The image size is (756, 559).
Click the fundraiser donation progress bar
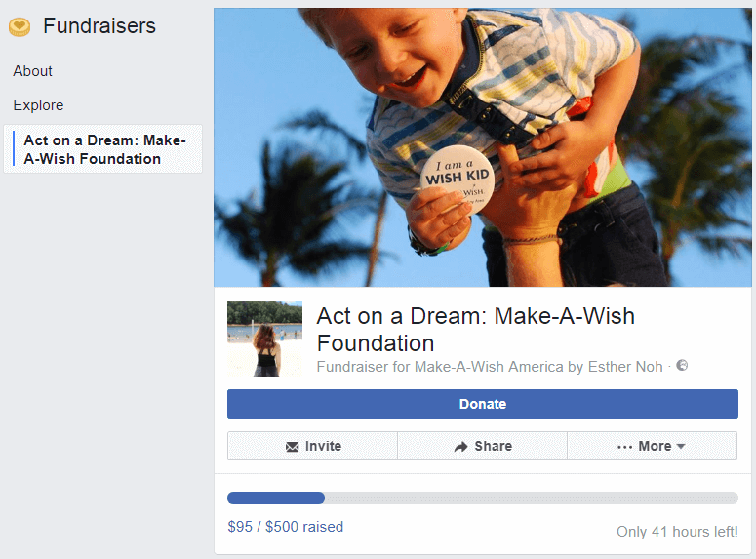(483, 498)
